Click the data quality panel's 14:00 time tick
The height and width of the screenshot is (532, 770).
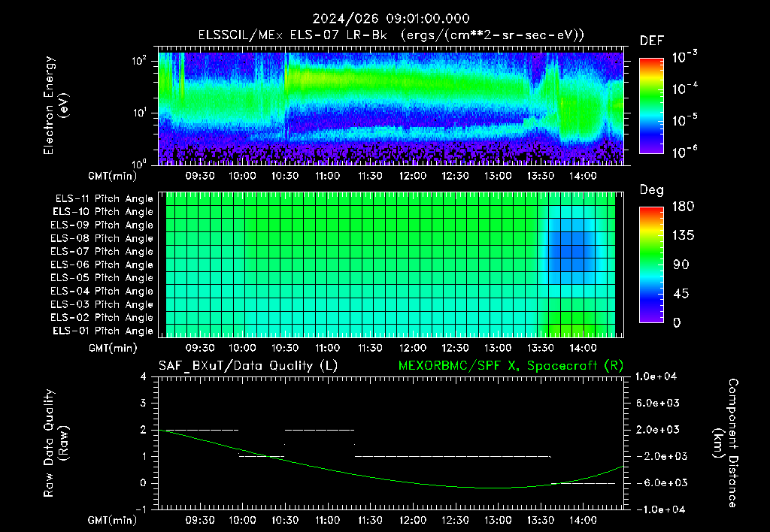pyautogui.click(x=583, y=520)
